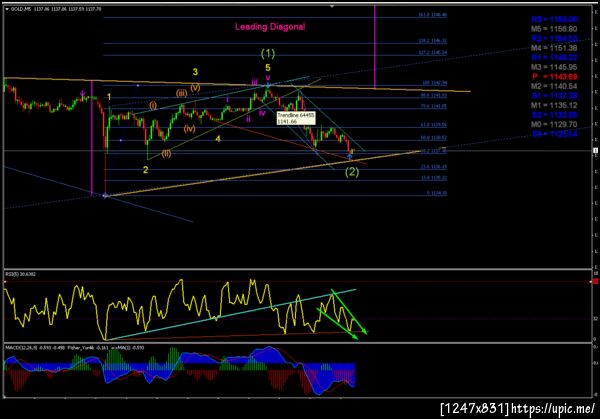Click the 'Trendline 64455' tooltip box
600x419 pixels.
[x=296, y=118]
